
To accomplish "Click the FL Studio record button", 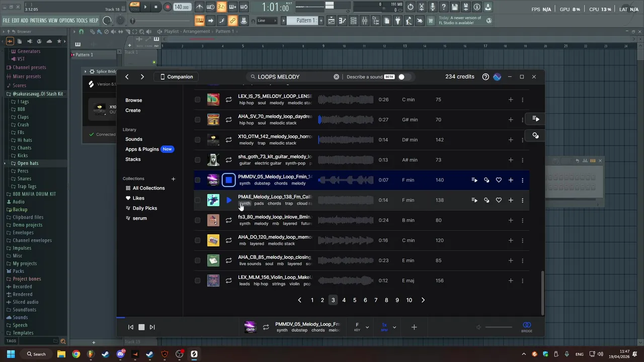I will coord(167,7).
